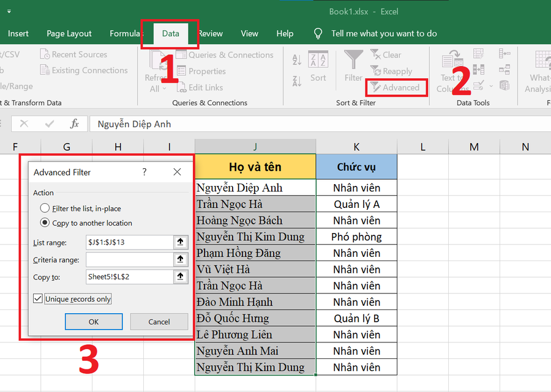Viewport: 551px width, 392px height.
Task: Click Edit Links
Action: tap(200, 87)
